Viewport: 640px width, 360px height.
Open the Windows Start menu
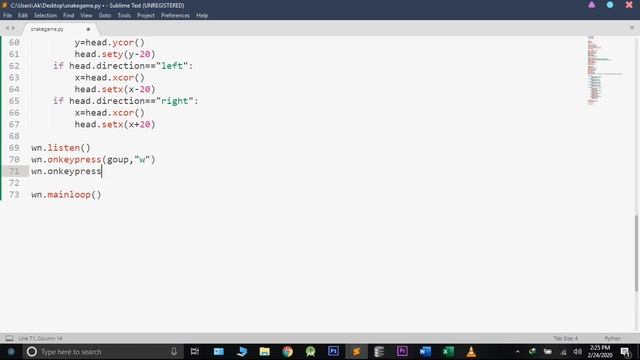pos(11,351)
